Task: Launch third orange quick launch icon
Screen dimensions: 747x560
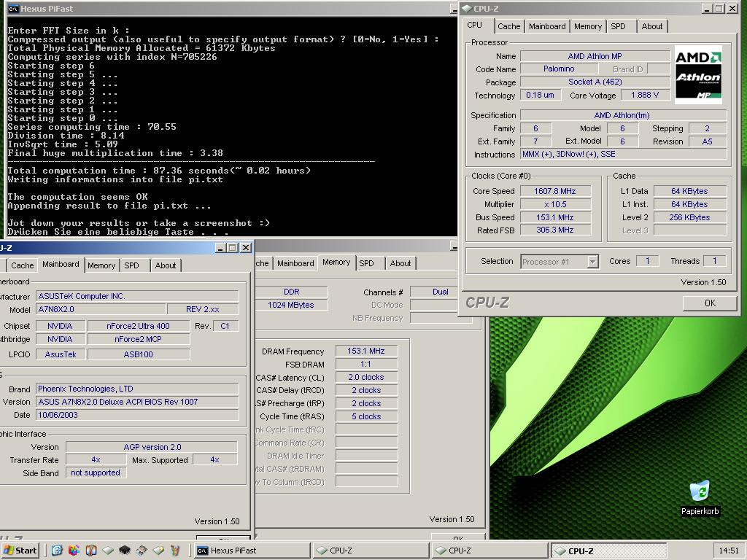Action: pyautogui.click(x=91, y=551)
